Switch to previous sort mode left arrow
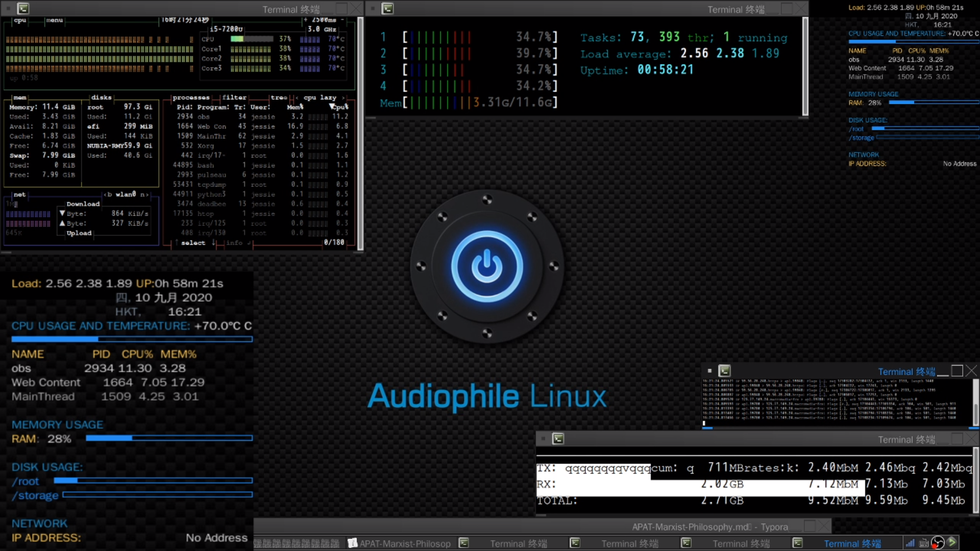980x551 pixels. click(297, 97)
